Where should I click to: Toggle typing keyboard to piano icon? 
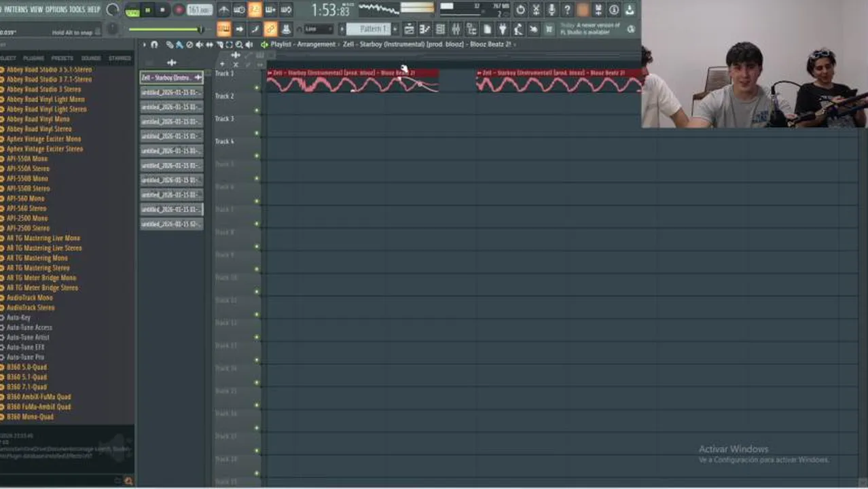pos(223,29)
